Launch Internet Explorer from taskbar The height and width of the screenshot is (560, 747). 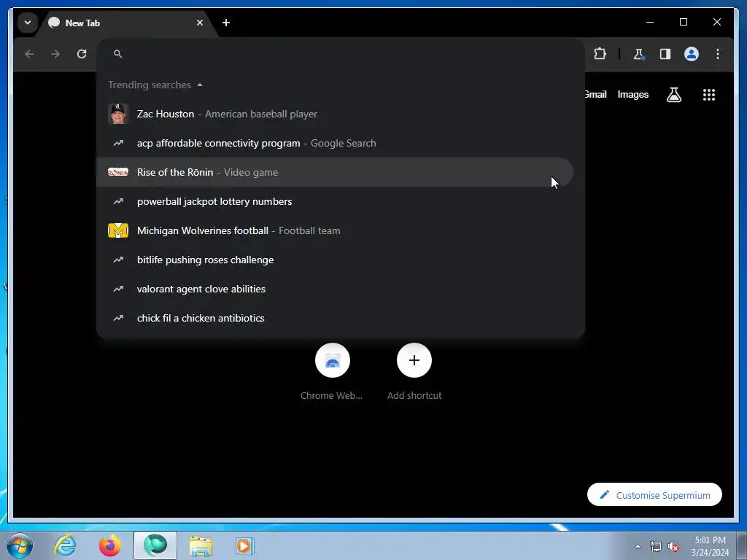pos(65,545)
